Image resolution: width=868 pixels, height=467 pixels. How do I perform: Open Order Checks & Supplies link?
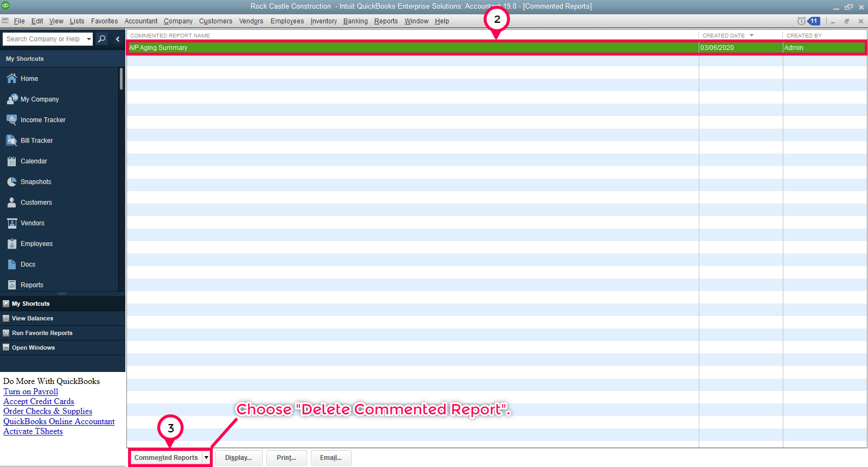click(48, 411)
